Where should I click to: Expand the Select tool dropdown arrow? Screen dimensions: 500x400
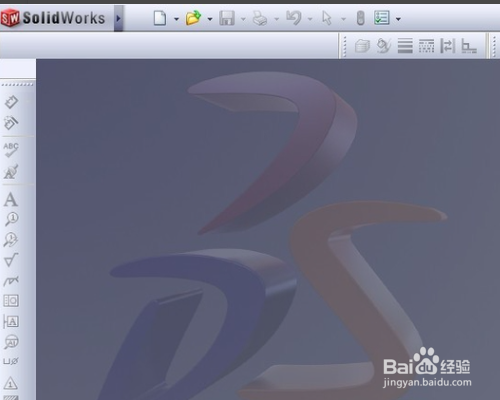tap(343, 19)
